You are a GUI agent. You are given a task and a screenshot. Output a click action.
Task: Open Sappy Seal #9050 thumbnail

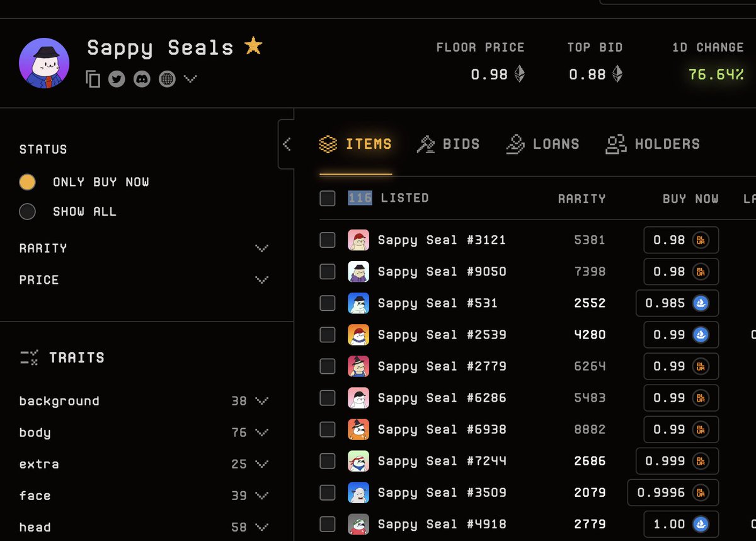(358, 272)
